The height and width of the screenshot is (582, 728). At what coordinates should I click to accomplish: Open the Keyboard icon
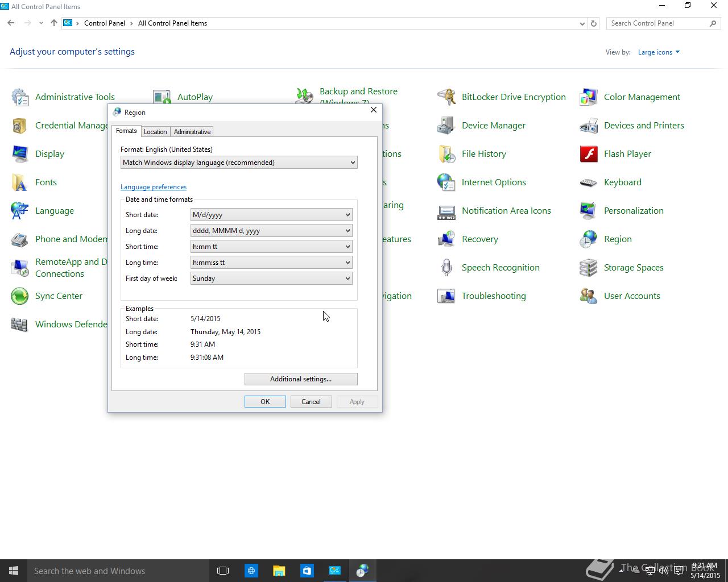(x=589, y=182)
